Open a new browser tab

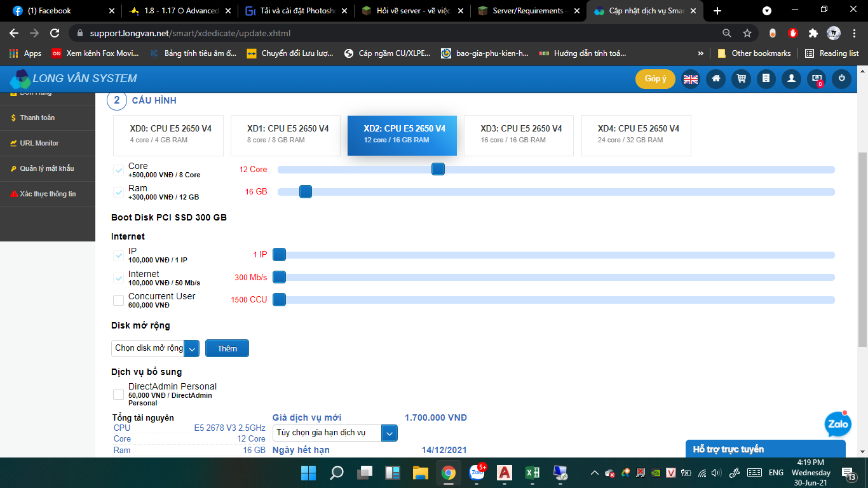tap(717, 11)
